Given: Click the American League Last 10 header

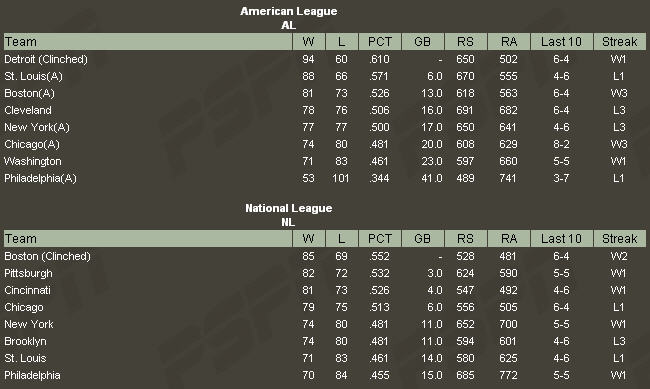Looking at the screenshot, I should pyautogui.click(x=561, y=42).
